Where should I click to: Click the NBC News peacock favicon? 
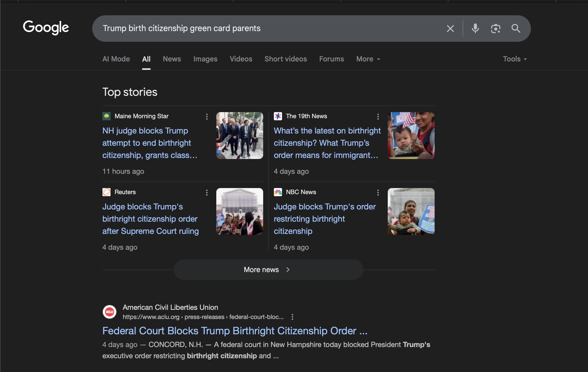[x=278, y=192]
